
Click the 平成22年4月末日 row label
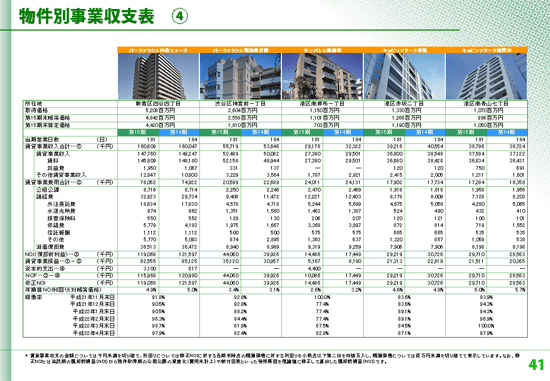(94, 333)
